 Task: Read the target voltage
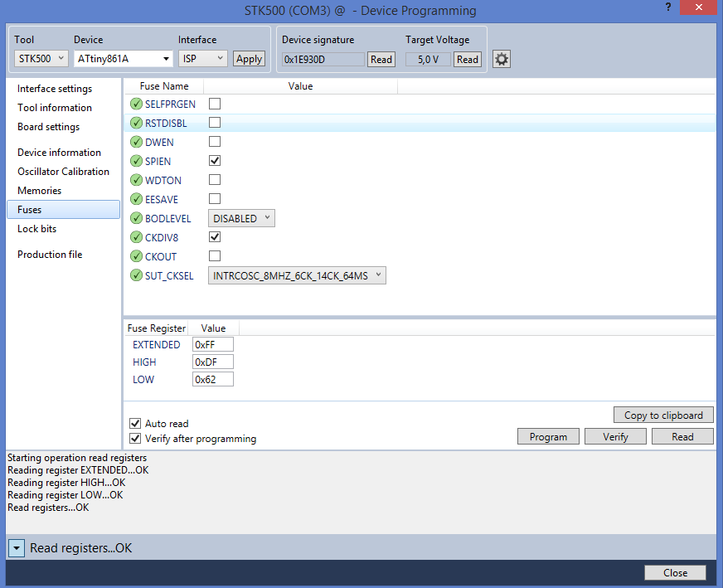[468, 60]
